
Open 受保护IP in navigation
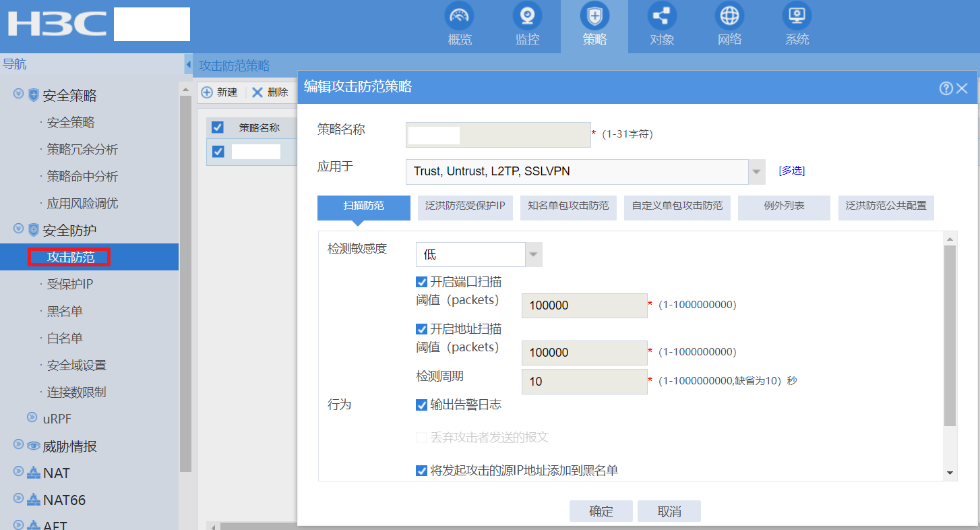70,284
